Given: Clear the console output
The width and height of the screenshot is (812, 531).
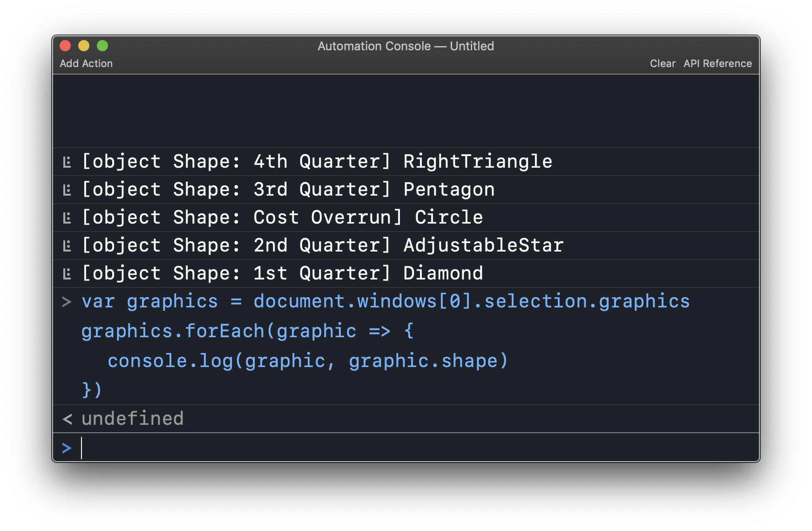Looking at the screenshot, I should pyautogui.click(x=662, y=63).
